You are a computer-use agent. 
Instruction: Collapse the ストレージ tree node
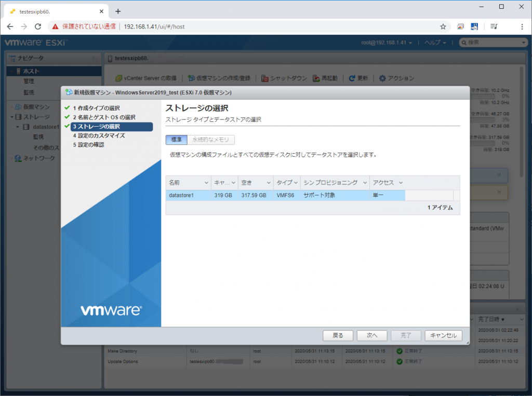coord(12,117)
